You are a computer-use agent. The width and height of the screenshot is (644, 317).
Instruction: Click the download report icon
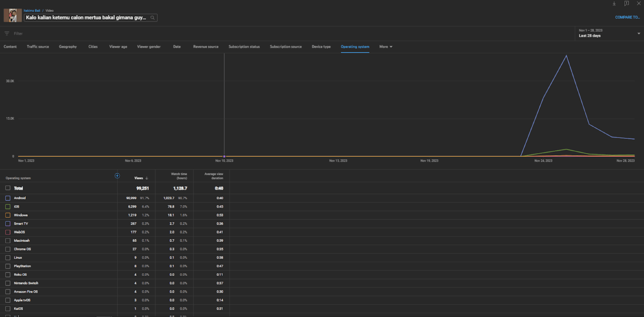(x=614, y=4)
